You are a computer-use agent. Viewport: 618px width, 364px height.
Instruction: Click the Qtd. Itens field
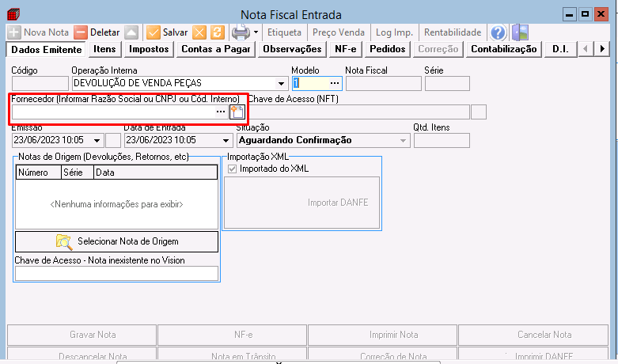coord(442,141)
